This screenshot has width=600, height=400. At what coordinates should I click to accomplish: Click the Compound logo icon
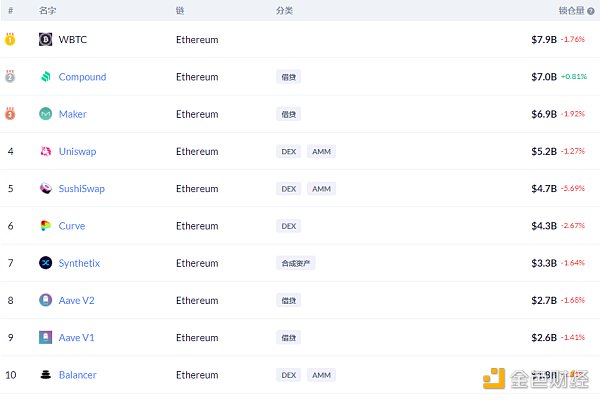click(x=45, y=77)
